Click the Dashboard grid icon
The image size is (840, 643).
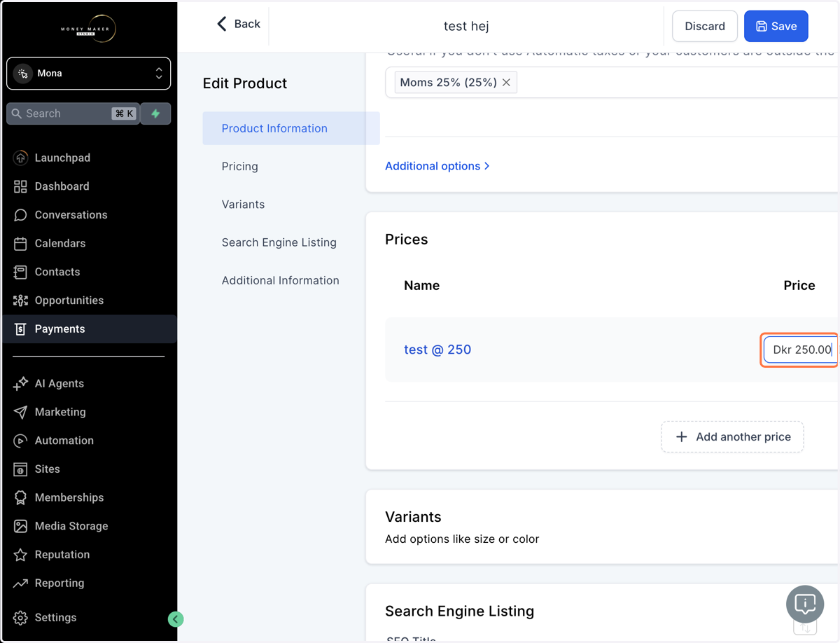click(x=20, y=186)
